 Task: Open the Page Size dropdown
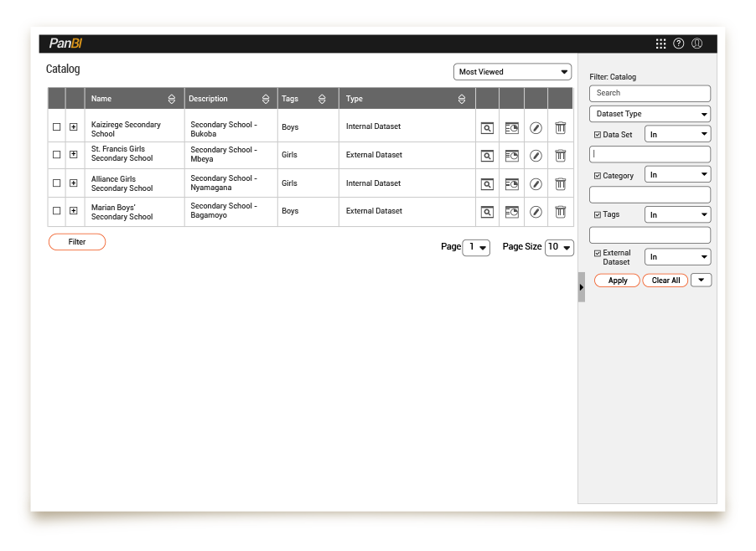[559, 248]
